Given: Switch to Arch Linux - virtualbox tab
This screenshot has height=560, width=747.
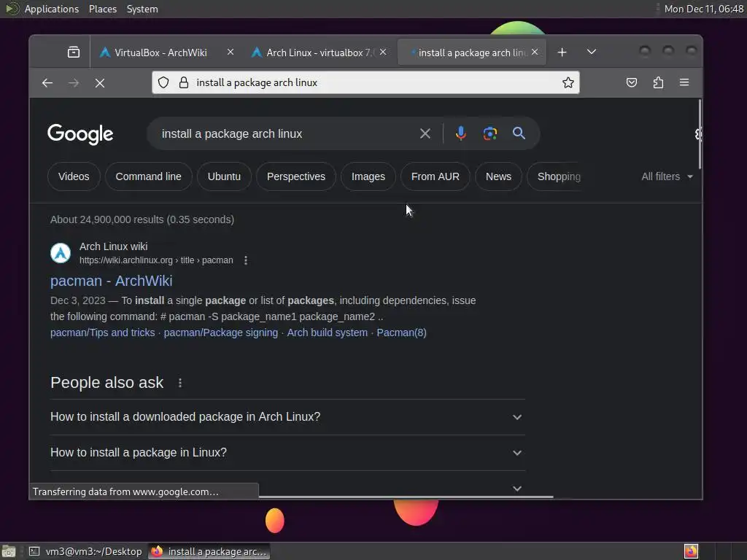Looking at the screenshot, I should 320,52.
